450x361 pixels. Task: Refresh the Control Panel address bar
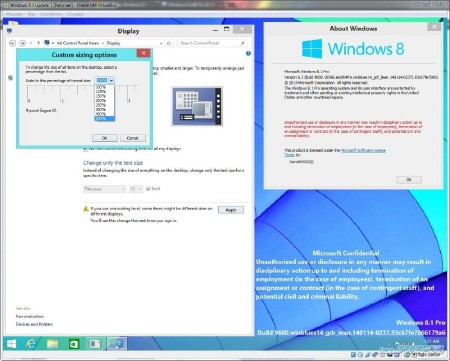[169, 43]
